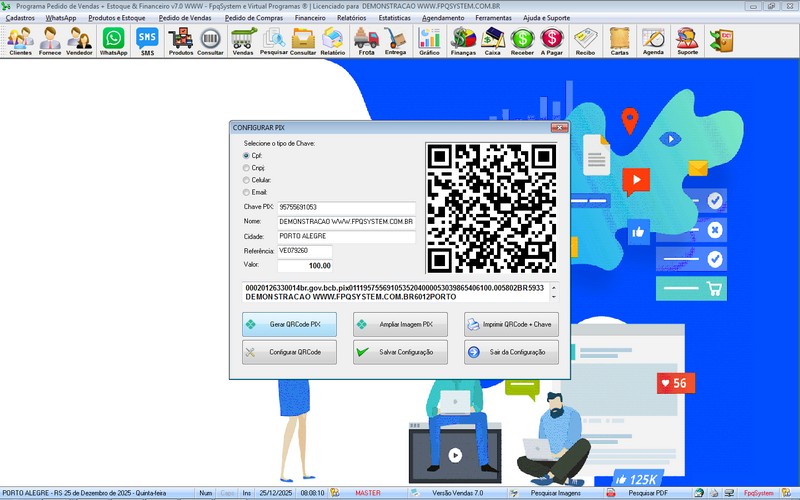Click the Ampliar Imagem PIX button
The image size is (800, 500).
[x=400, y=324]
